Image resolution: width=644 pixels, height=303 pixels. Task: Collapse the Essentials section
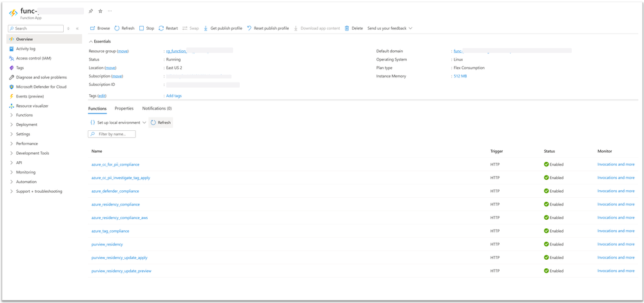point(100,41)
